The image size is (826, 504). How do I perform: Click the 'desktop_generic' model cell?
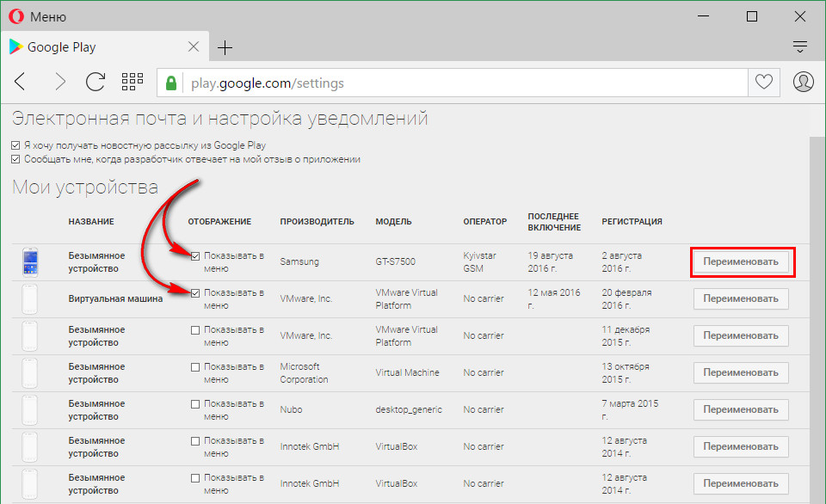click(409, 409)
